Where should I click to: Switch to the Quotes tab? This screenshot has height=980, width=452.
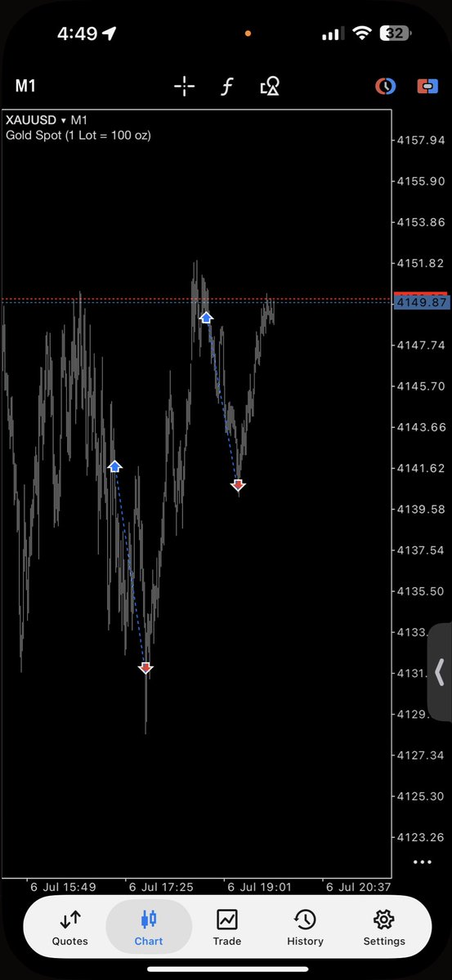tap(69, 927)
